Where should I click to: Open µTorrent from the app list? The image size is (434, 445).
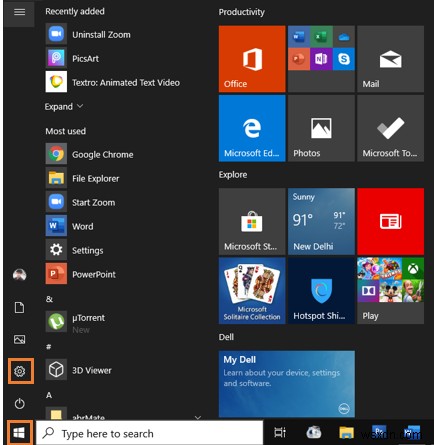(x=75, y=322)
